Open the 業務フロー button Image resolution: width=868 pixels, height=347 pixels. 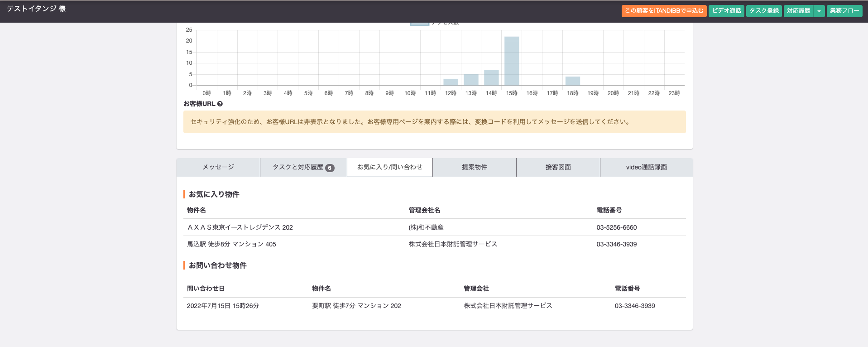pos(844,11)
